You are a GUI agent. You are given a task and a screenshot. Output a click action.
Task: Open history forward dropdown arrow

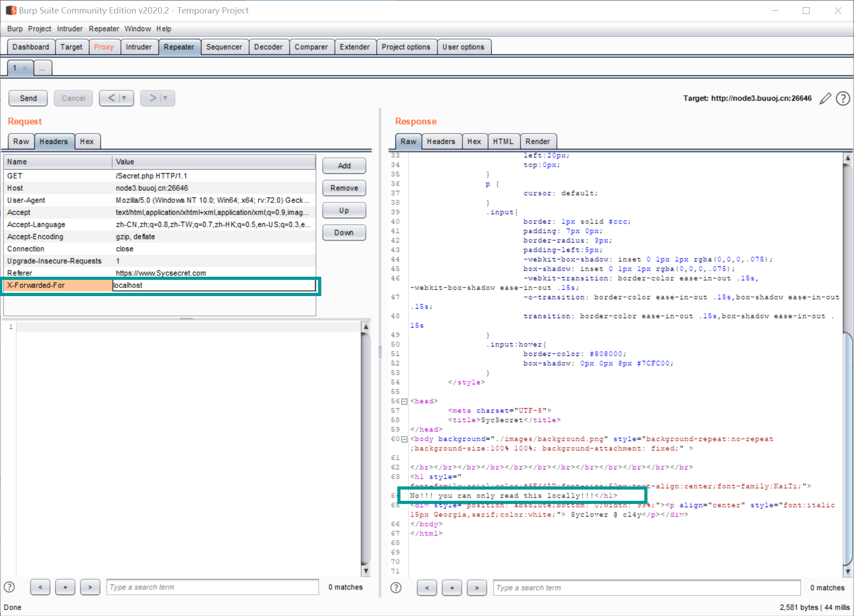tap(165, 98)
